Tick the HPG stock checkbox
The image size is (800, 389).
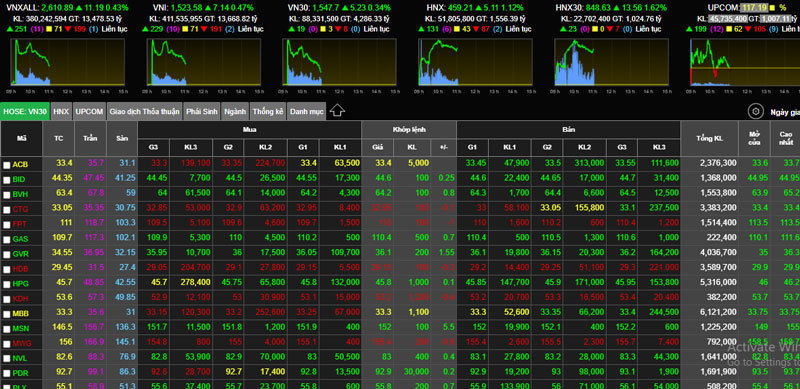pos(6,284)
